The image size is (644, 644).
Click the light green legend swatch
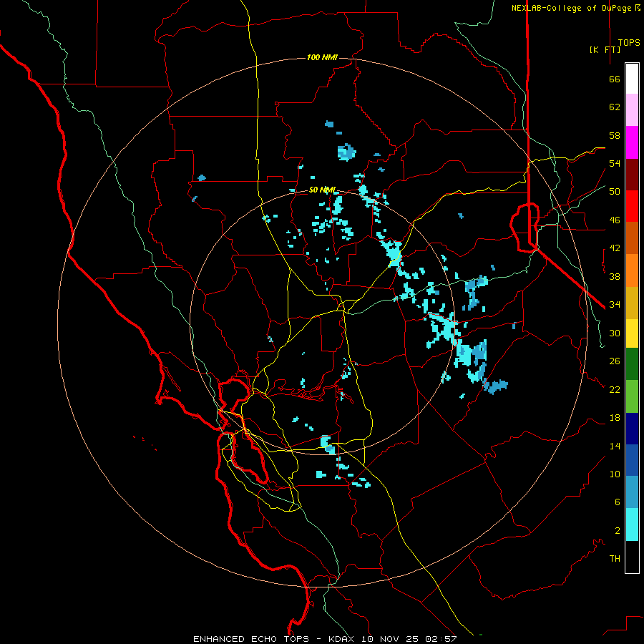(632, 396)
